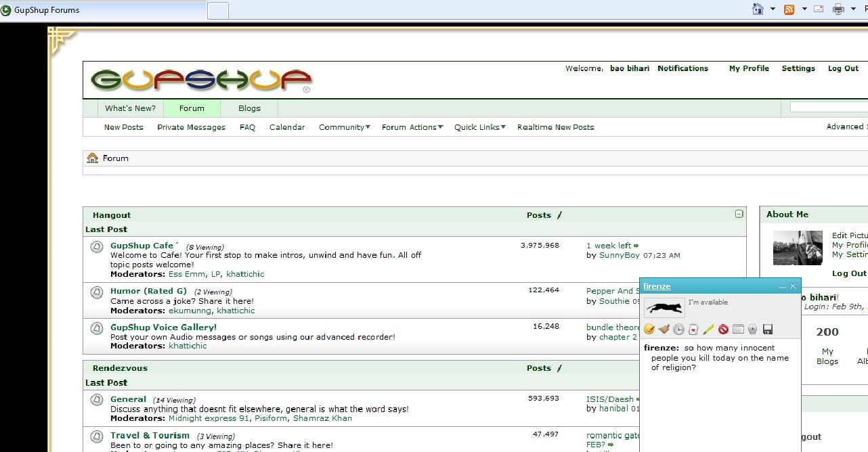The width and height of the screenshot is (868, 452).
Task: Expand the Community dropdown menu
Action: [344, 127]
